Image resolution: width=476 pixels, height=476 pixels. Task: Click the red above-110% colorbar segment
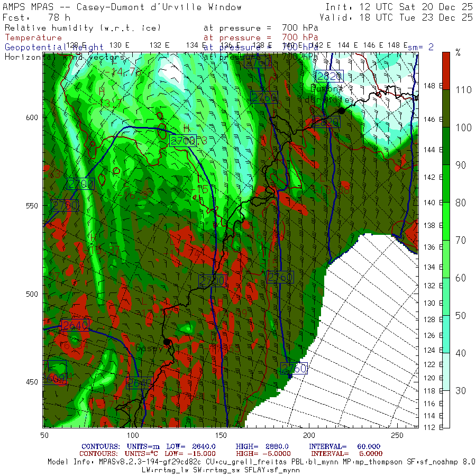(446, 71)
